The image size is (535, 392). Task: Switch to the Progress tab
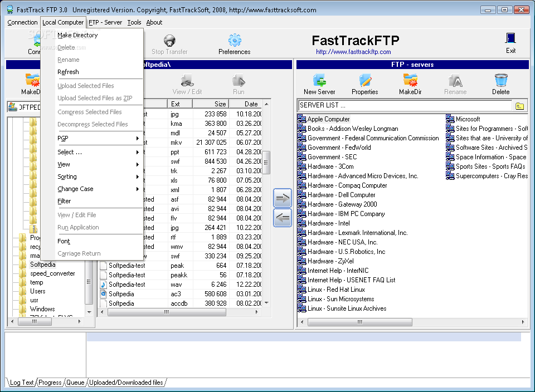tap(50, 383)
